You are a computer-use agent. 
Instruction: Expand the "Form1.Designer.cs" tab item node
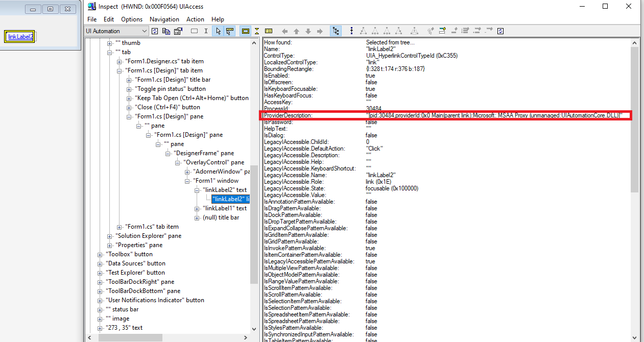coord(120,61)
